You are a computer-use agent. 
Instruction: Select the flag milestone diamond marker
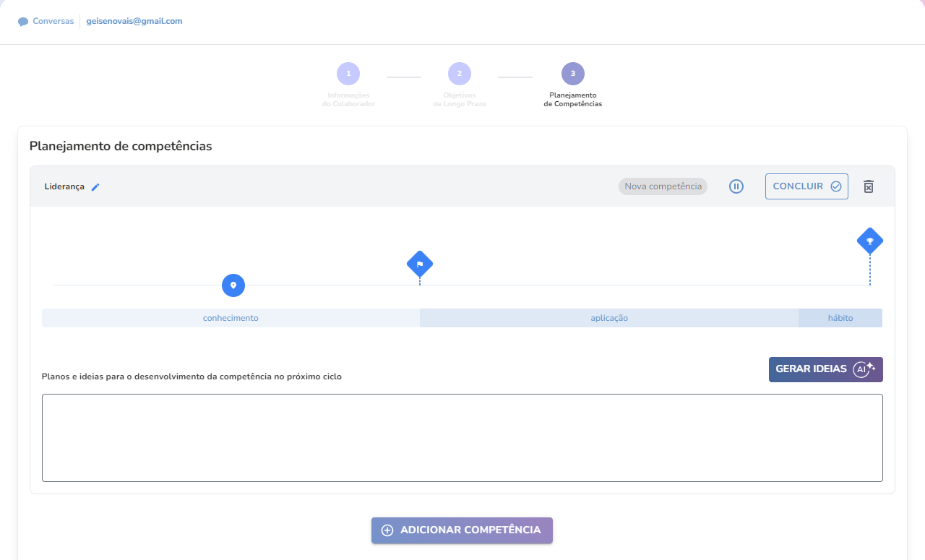click(x=420, y=264)
